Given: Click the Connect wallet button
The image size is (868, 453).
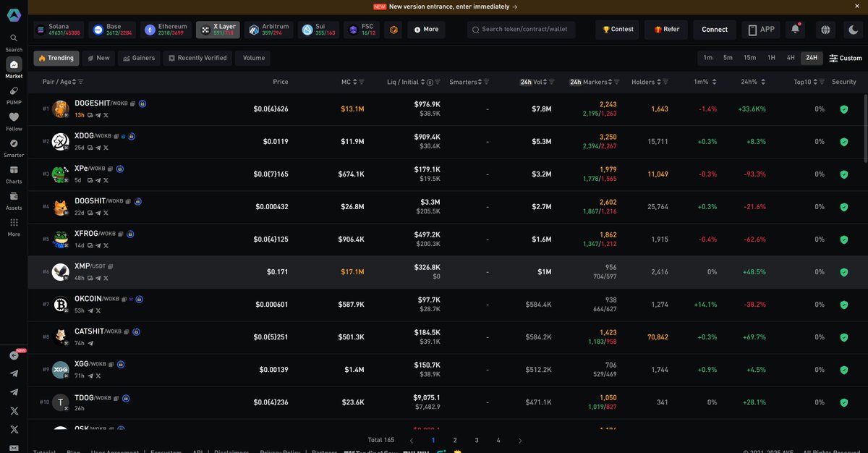Looking at the screenshot, I should (x=715, y=30).
